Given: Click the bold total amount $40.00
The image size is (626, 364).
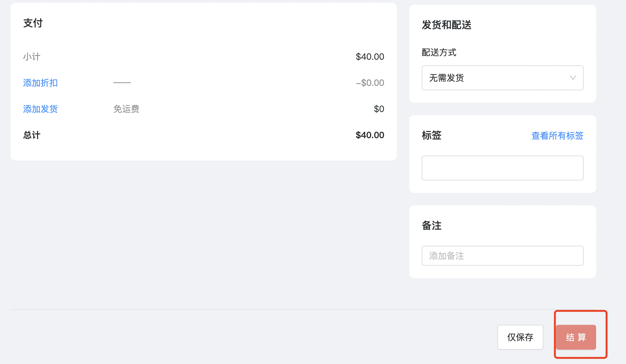Looking at the screenshot, I should click(x=370, y=135).
